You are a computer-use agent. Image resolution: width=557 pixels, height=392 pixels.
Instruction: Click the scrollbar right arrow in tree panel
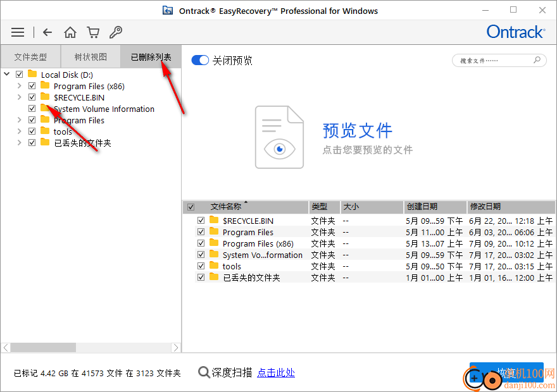[x=176, y=347]
